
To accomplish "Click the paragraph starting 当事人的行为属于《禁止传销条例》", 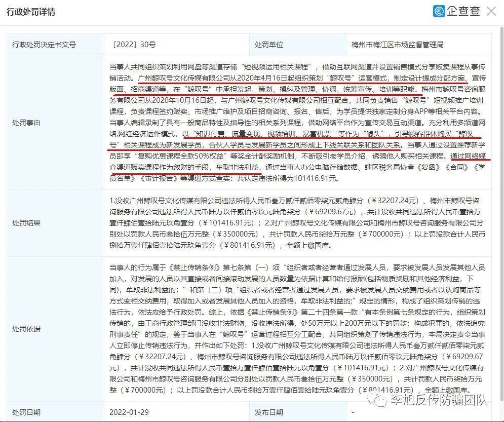I will pos(298,329).
